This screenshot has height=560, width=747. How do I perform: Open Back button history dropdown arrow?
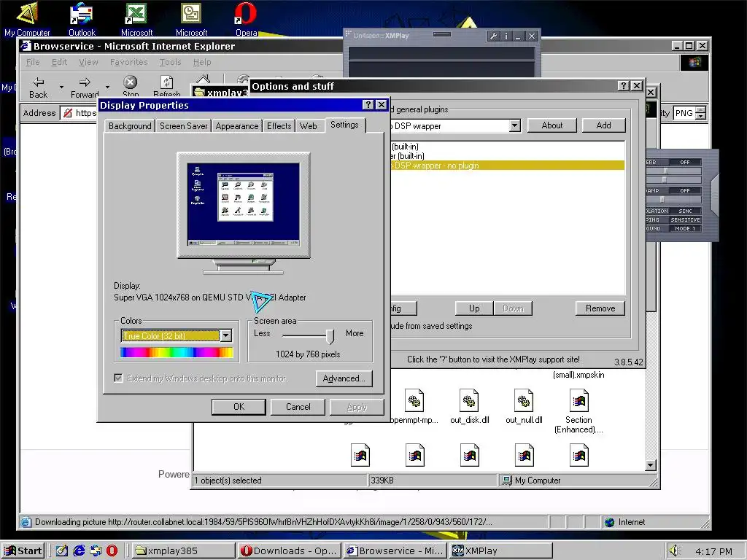(x=61, y=87)
